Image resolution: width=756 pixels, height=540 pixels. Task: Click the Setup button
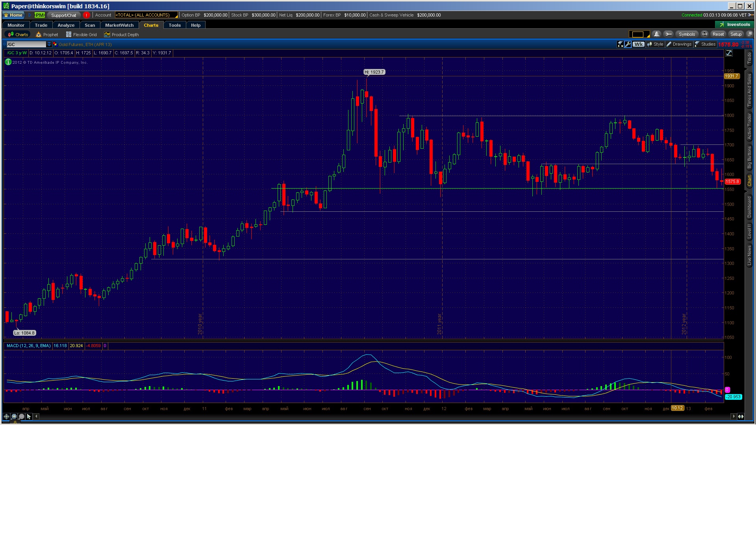[736, 34]
